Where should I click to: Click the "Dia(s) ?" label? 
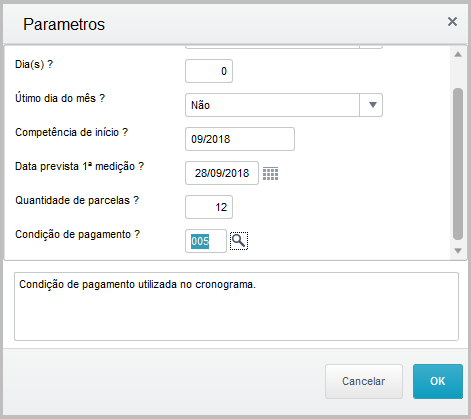(x=34, y=64)
